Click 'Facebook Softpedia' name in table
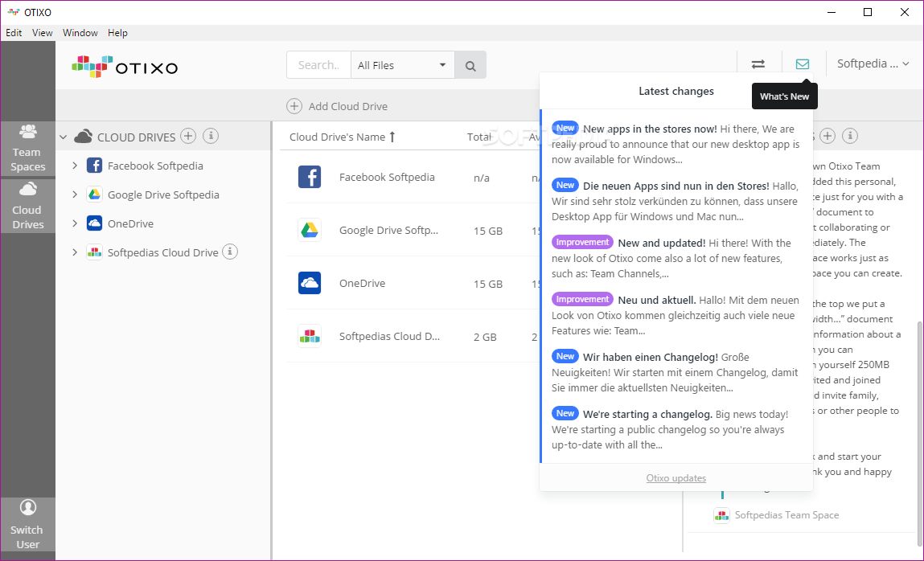This screenshot has height=561, width=924. (387, 177)
